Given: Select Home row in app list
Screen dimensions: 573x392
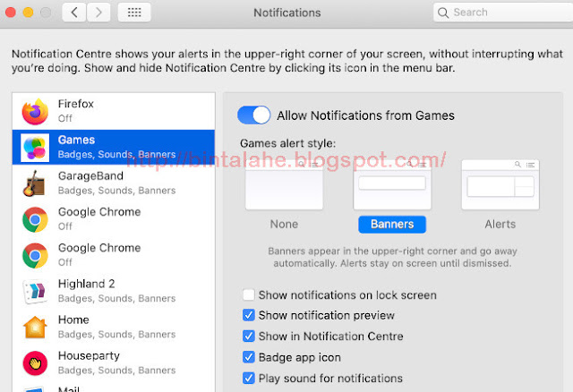Looking at the screenshot, I should 114,327.
